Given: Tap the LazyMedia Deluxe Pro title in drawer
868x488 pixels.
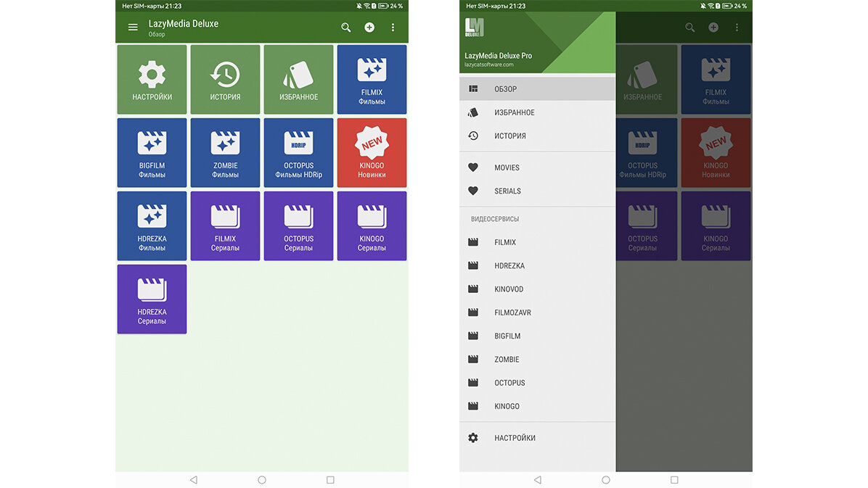Looking at the screenshot, I should tap(498, 55).
